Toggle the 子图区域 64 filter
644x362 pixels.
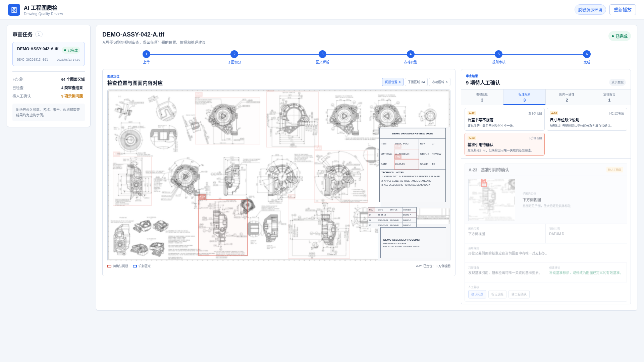[x=416, y=82]
